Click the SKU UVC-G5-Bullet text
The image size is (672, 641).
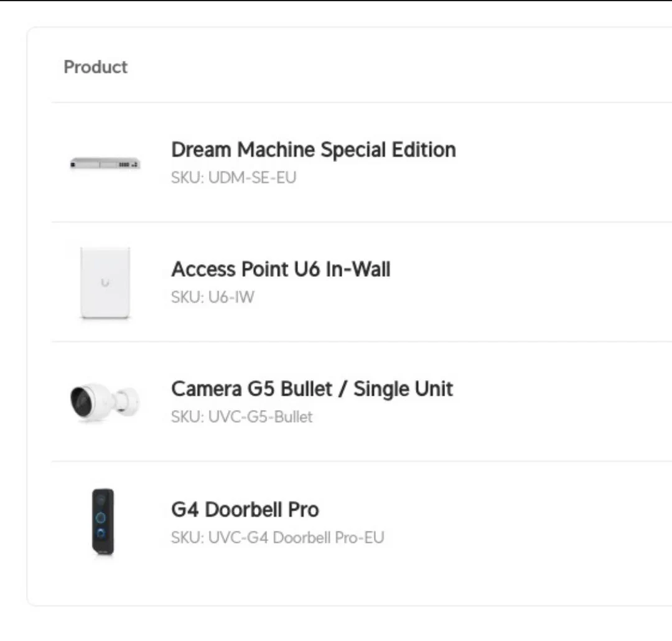(x=241, y=416)
